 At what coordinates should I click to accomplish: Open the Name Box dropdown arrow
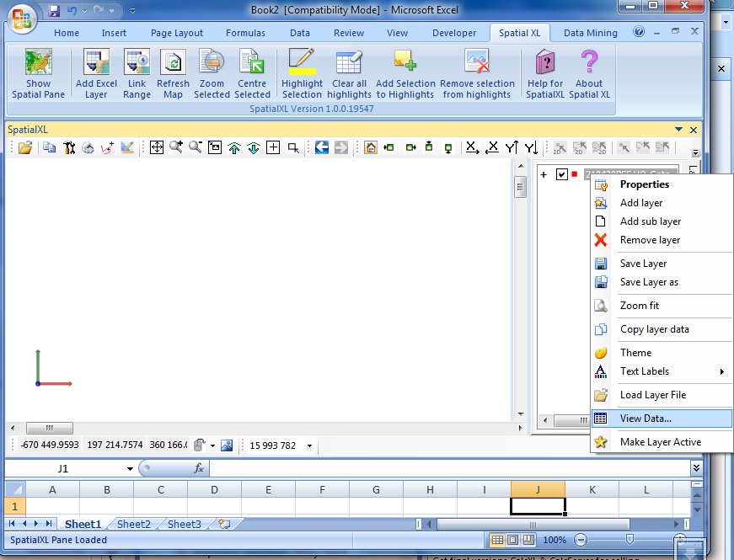(x=130, y=469)
